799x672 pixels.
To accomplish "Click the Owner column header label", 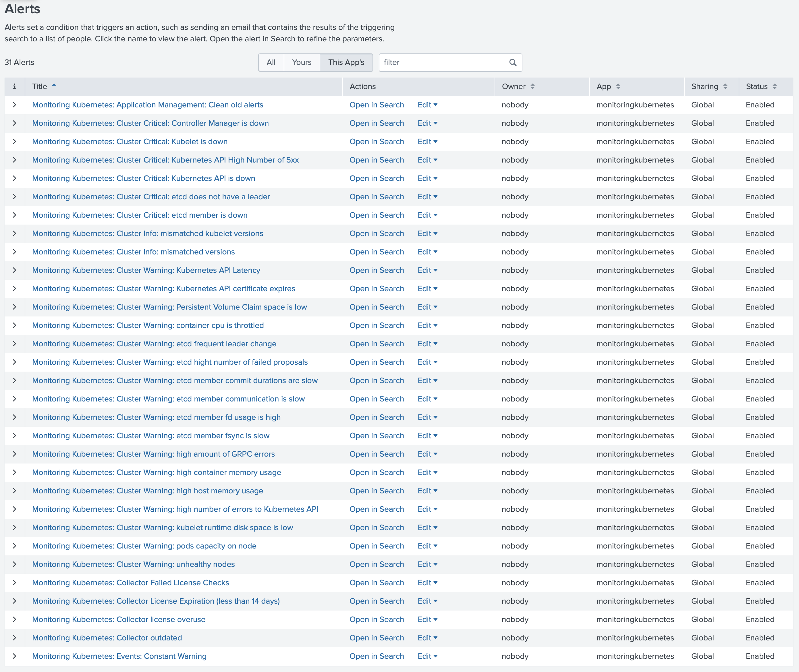I will pyautogui.click(x=514, y=86).
